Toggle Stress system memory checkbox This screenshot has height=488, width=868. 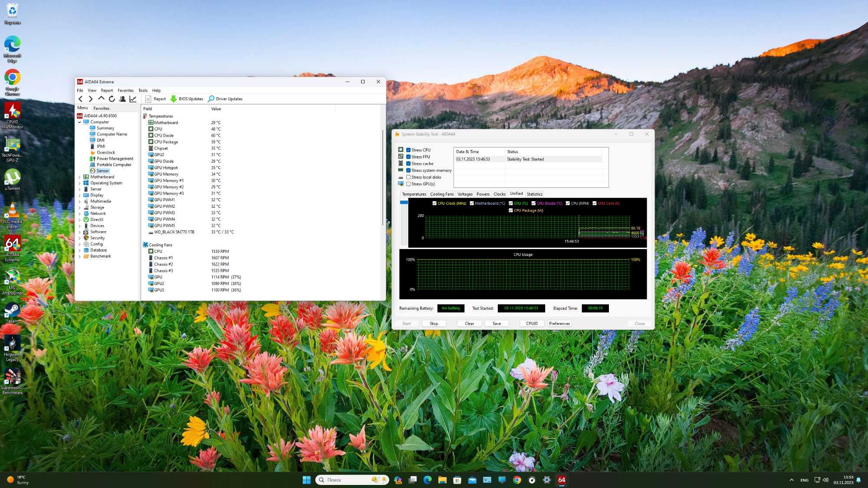click(408, 170)
